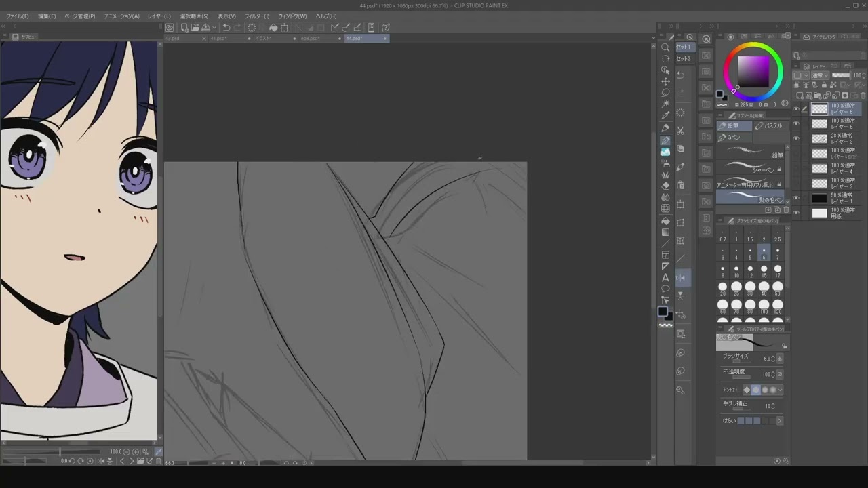
Task: Select the Zoom magnifier tool
Action: [665, 47]
